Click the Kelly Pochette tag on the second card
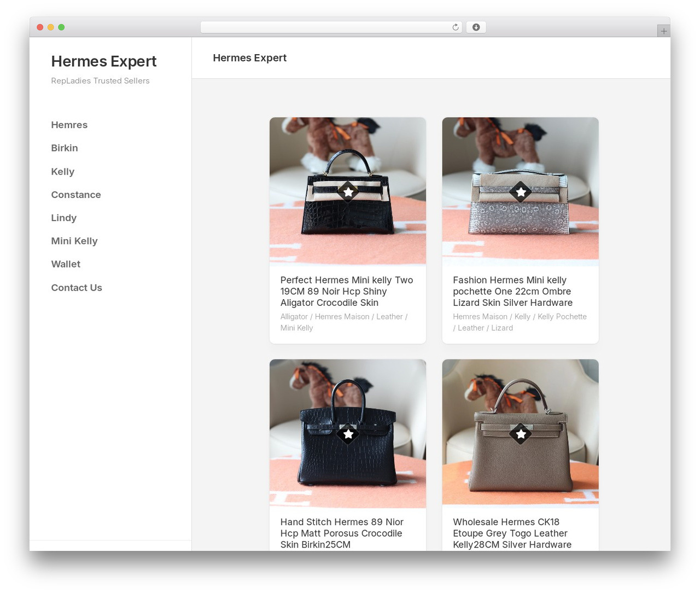700x593 pixels. (562, 316)
